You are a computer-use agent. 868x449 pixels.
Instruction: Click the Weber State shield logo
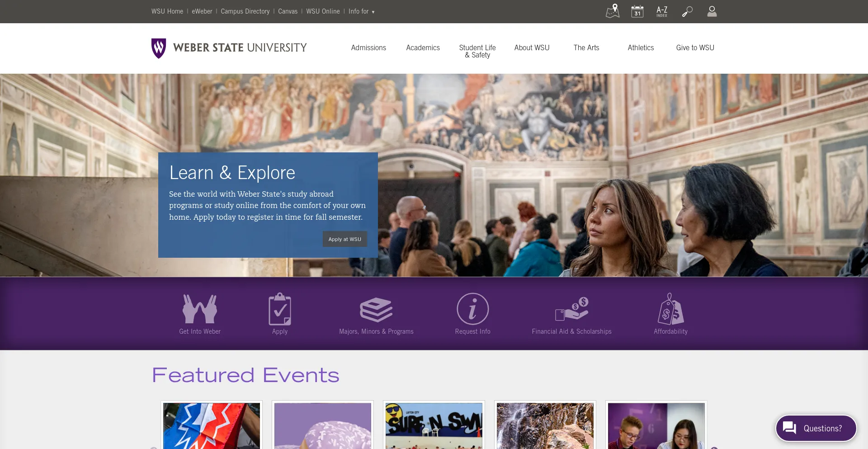159,47
